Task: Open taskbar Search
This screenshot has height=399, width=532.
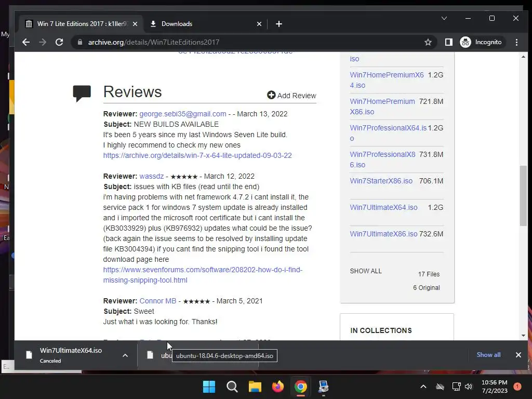Action: tap(232, 387)
